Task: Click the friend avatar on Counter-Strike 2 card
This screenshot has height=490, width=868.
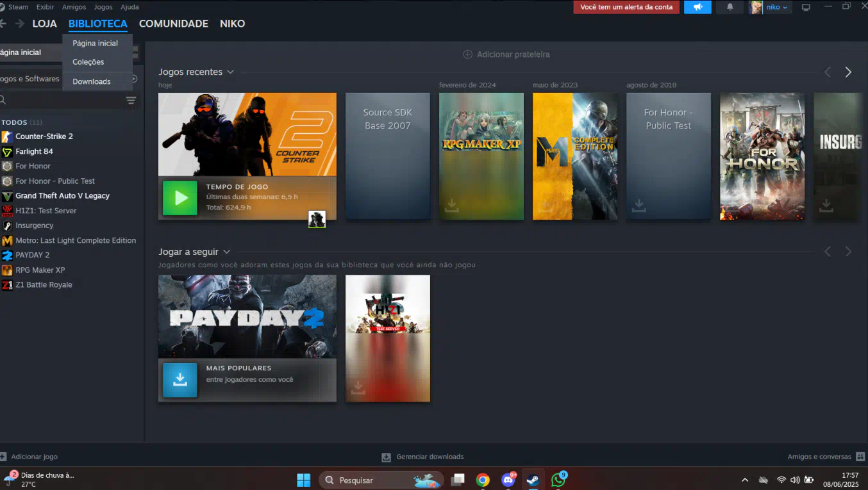Action: click(317, 219)
